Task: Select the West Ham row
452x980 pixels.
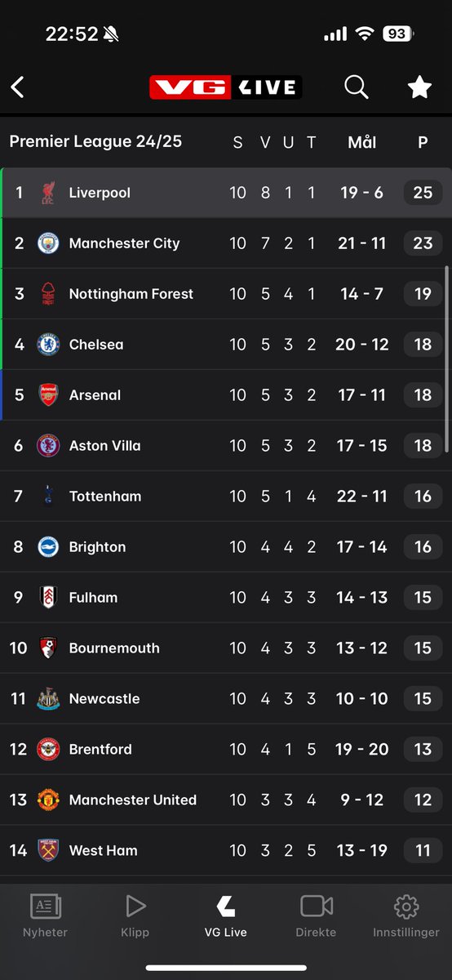Action: pos(226,851)
